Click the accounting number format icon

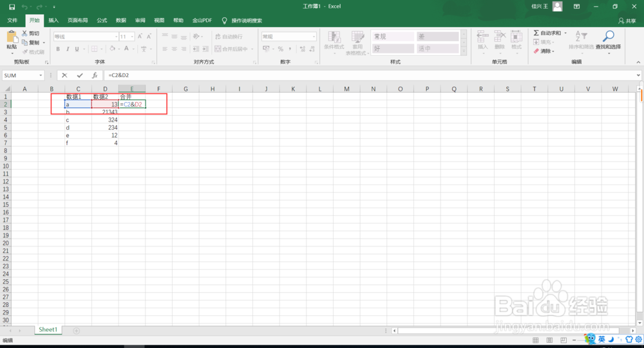tap(266, 49)
